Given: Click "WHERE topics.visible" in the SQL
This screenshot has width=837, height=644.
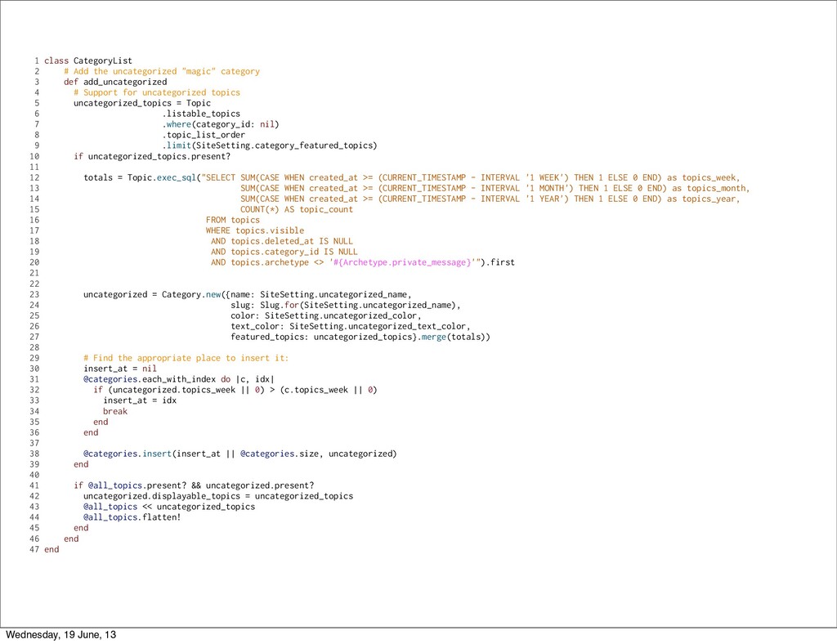Looking at the screenshot, I should click(254, 230).
